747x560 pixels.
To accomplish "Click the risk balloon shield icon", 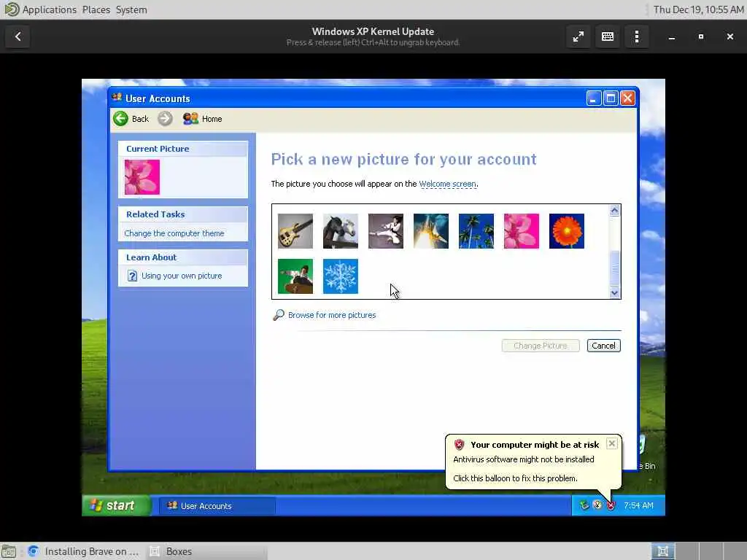I will [460, 445].
